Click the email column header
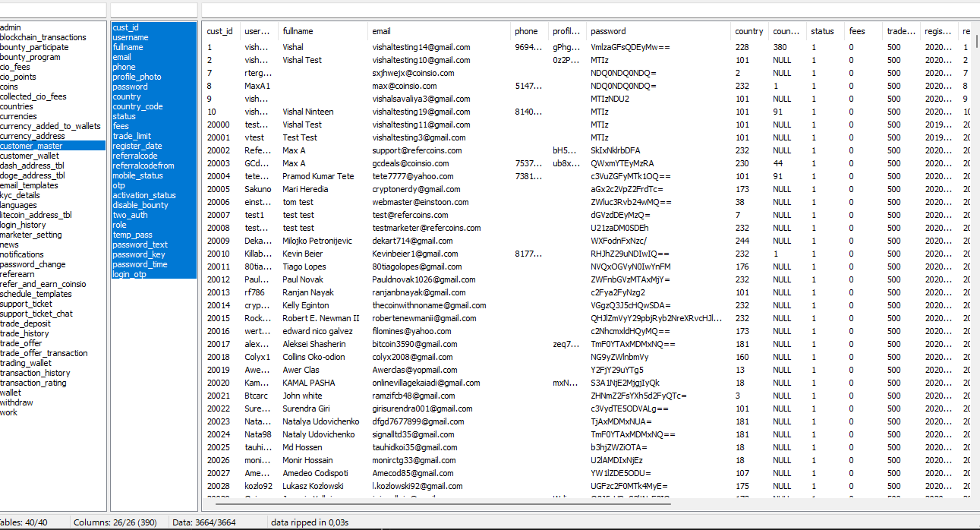 (381, 31)
